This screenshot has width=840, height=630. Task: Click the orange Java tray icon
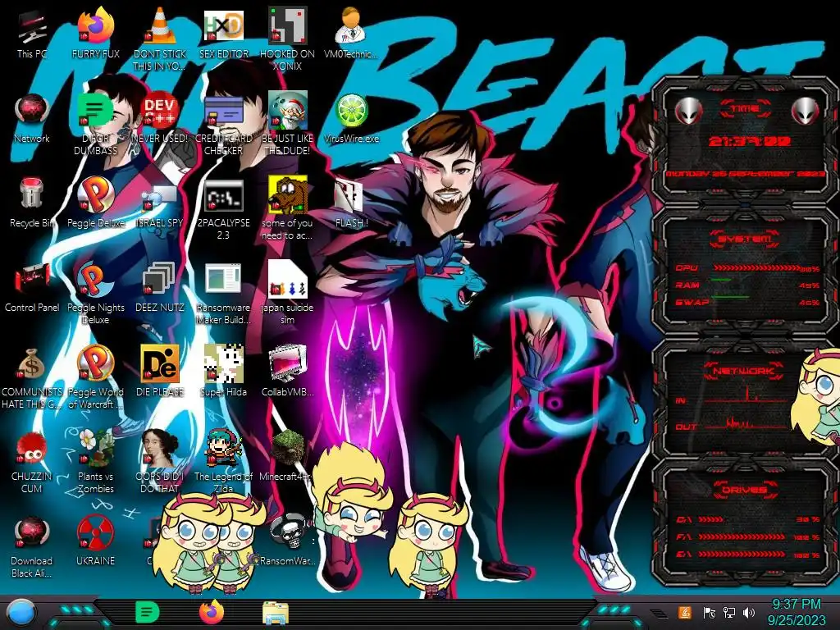[684, 612]
